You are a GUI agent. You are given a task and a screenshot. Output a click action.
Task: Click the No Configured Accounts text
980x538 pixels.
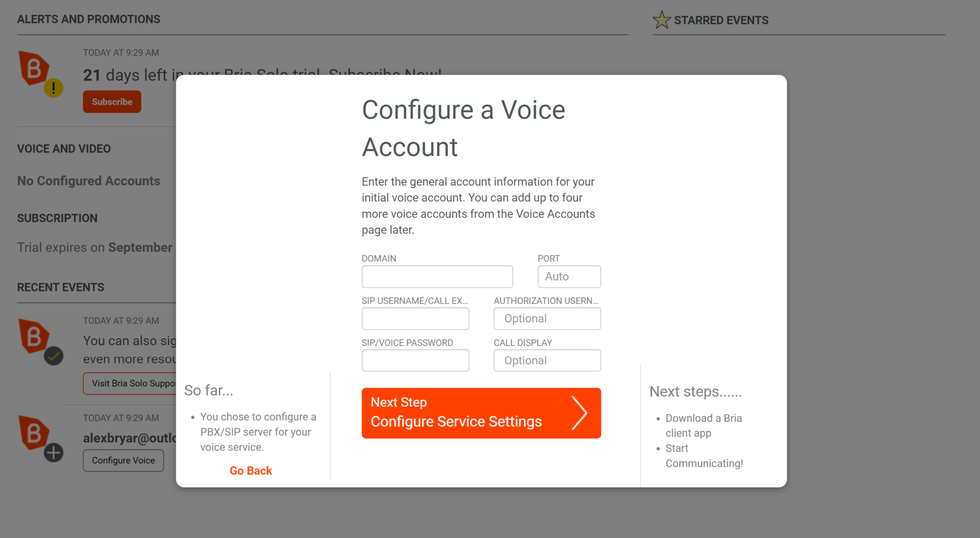89,181
